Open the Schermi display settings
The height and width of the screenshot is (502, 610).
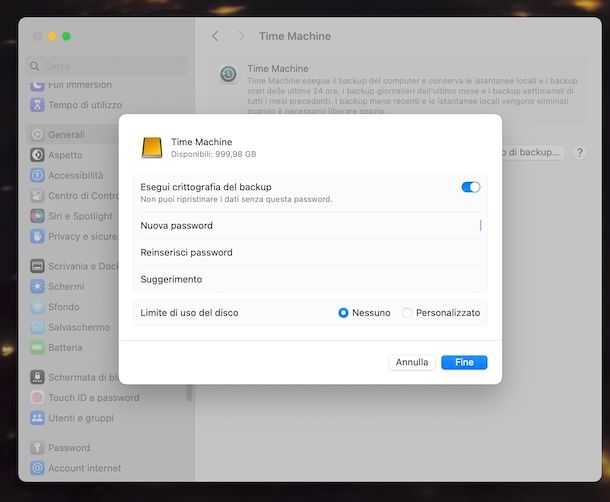click(66, 287)
